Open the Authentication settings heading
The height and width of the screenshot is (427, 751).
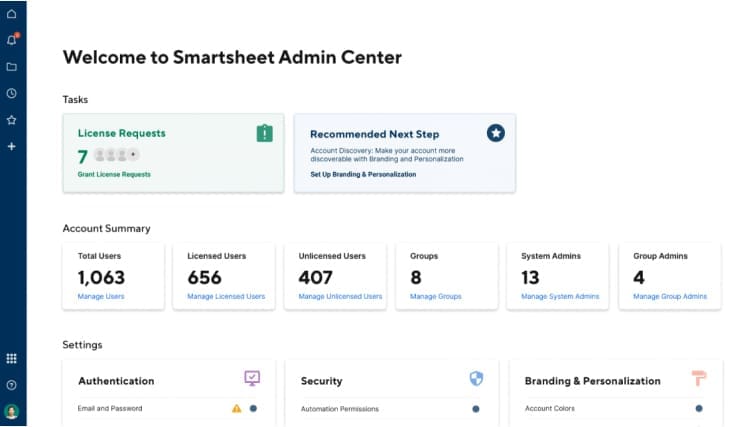pyautogui.click(x=116, y=381)
